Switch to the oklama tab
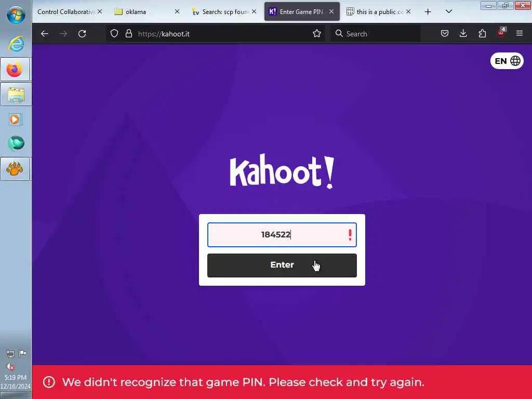 click(x=136, y=12)
